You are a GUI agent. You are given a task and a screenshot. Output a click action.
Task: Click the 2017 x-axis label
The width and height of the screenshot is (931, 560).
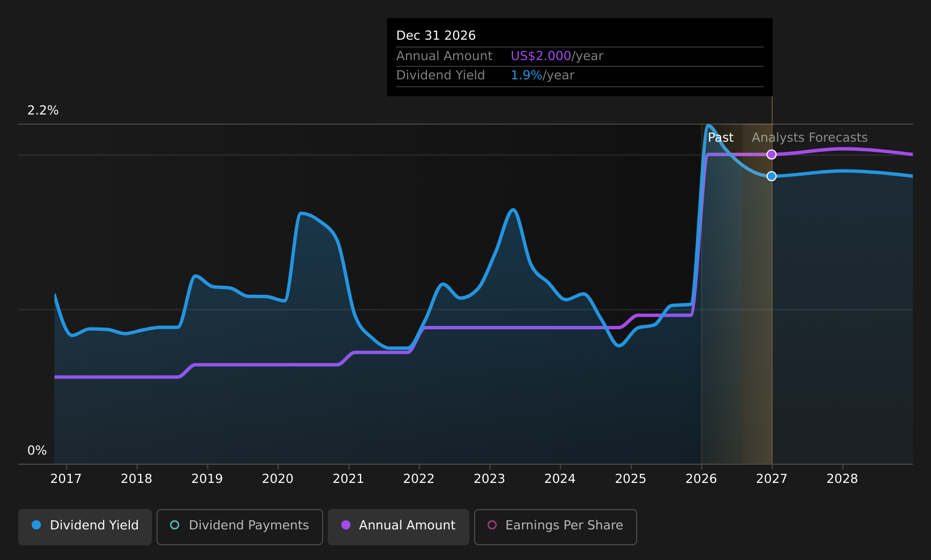(x=66, y=479)
